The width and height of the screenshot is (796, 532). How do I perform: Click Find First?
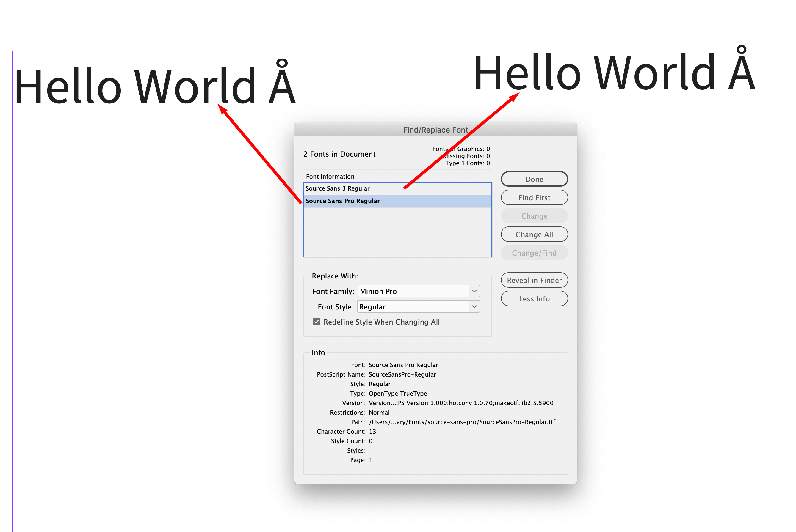534,197
